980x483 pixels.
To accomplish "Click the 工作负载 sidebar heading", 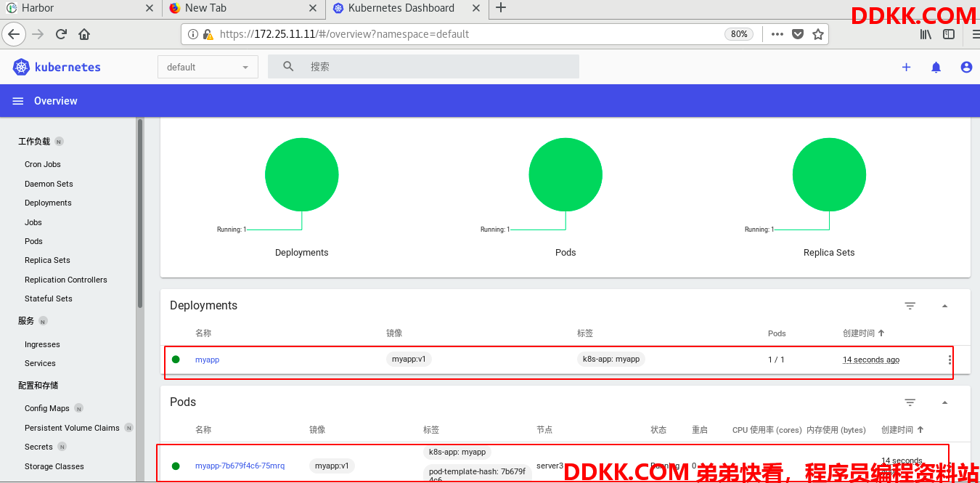I will click(x=34, y=142).
